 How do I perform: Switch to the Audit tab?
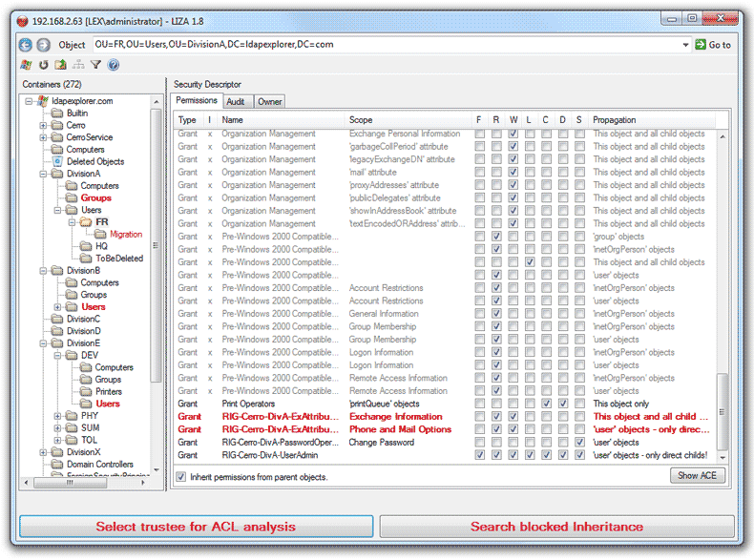(236, 101)
